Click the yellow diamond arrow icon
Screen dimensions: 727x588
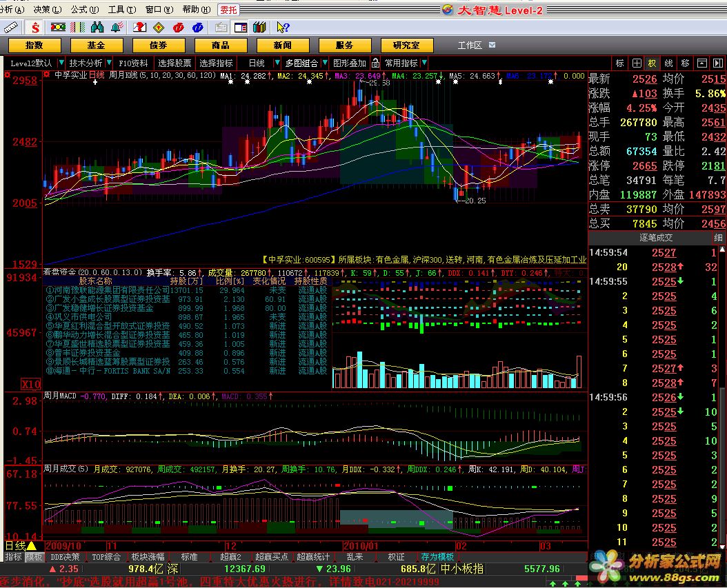point(159,28)
